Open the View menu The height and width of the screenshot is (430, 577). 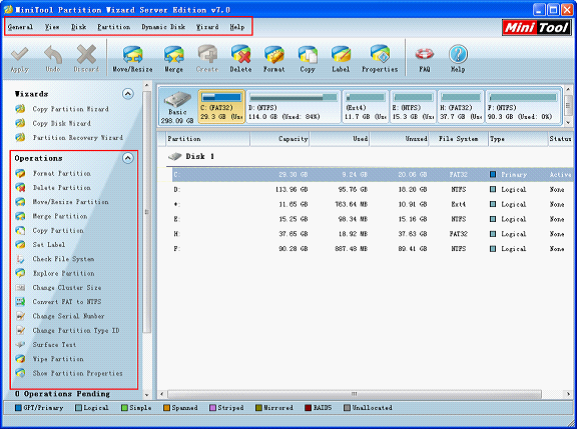(52, 27)
